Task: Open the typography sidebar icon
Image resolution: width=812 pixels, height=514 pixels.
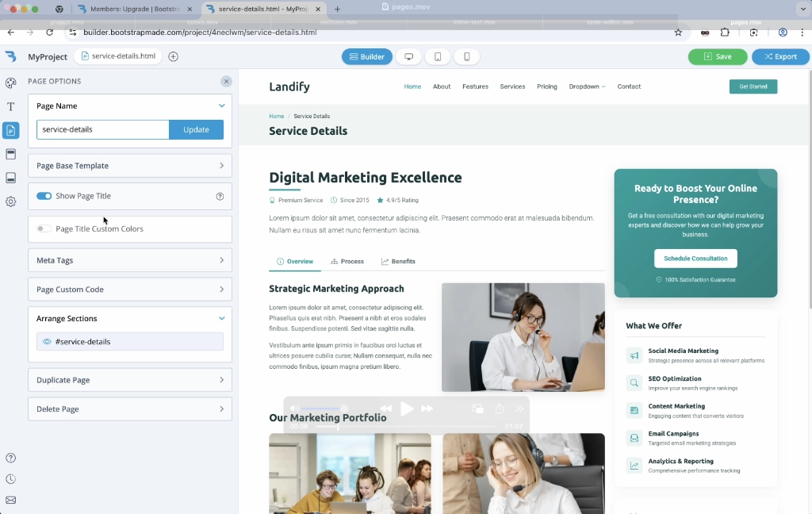Action: (x=10, y=107)
